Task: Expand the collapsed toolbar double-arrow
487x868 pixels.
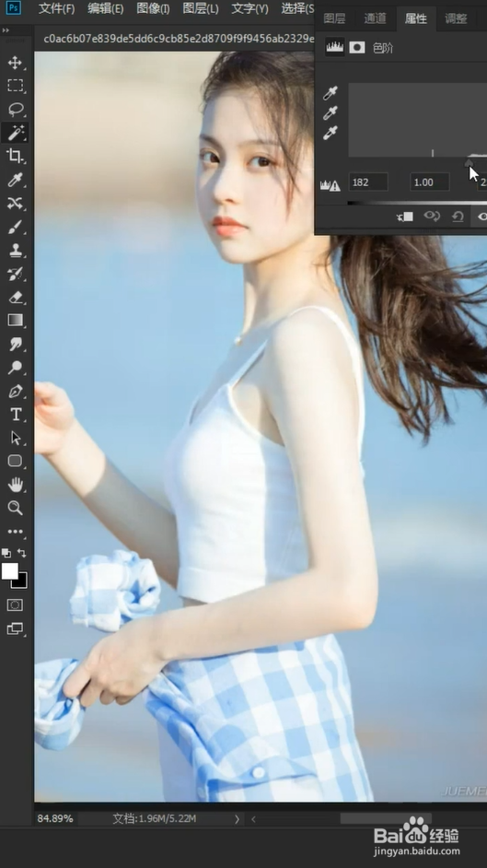Action: (6, 30)
